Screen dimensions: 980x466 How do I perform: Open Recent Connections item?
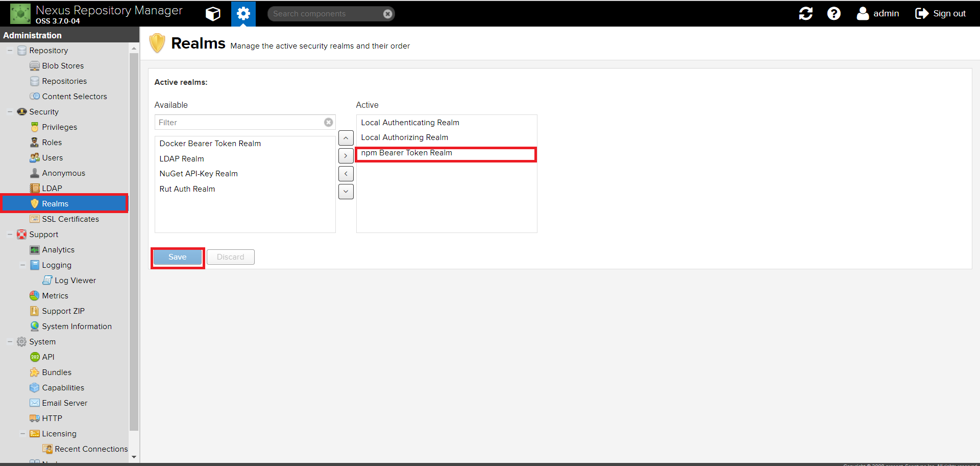pos(91,449)
